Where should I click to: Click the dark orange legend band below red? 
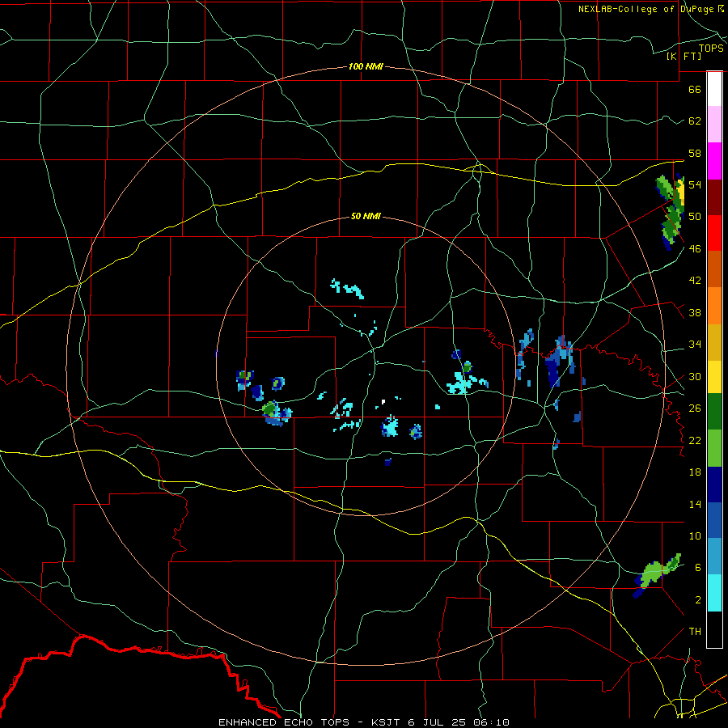(714, 269)
